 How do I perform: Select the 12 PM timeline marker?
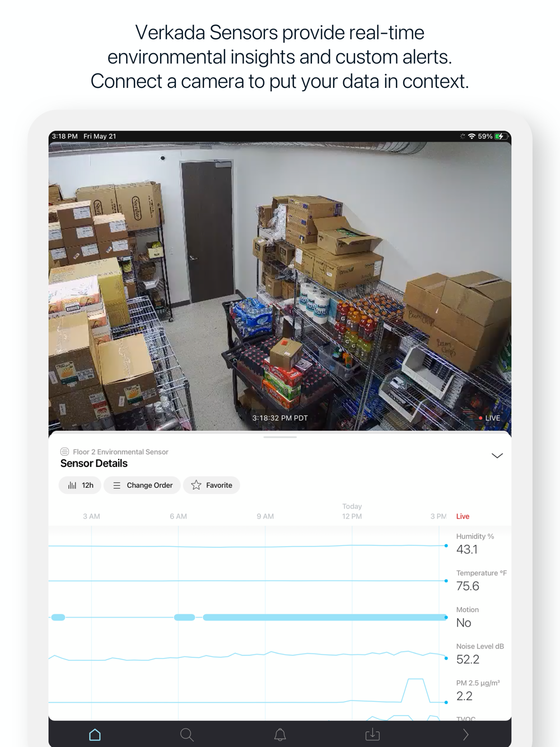pos(352,516)
